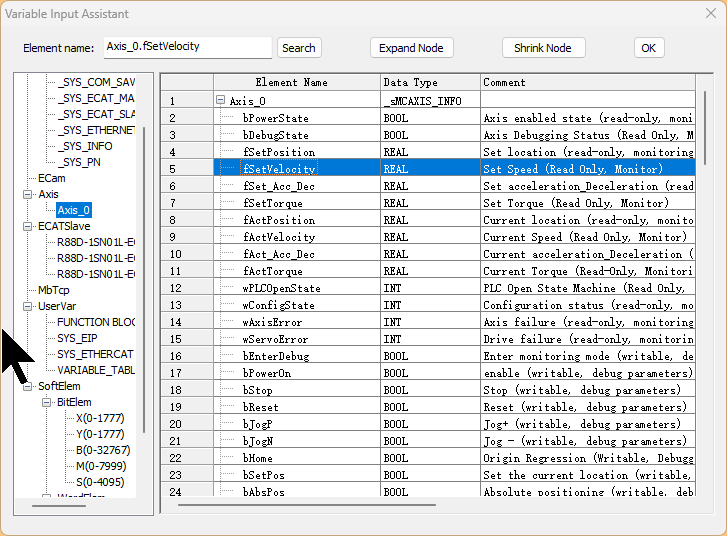The image size is (727, 536).
Task: Select _SYS_INFO tree item
Action: (x=85, y=146)
